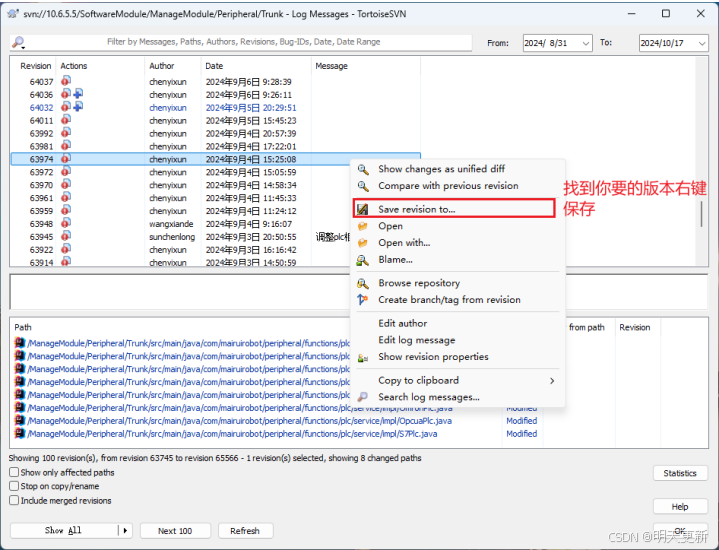Viewport: 719px width, 550px height.
Task: Click the file icon beside the S7Plc.java path
Action: coord(19,433)
